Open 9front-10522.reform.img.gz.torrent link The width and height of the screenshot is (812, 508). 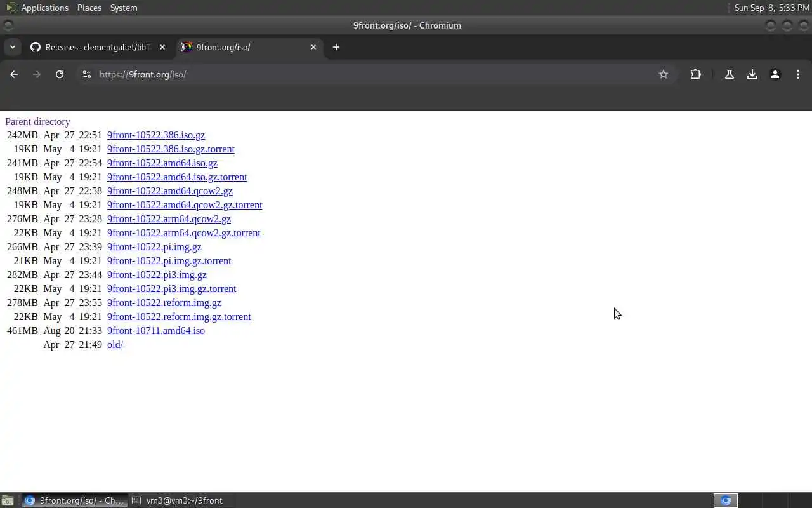pos(179,317)
